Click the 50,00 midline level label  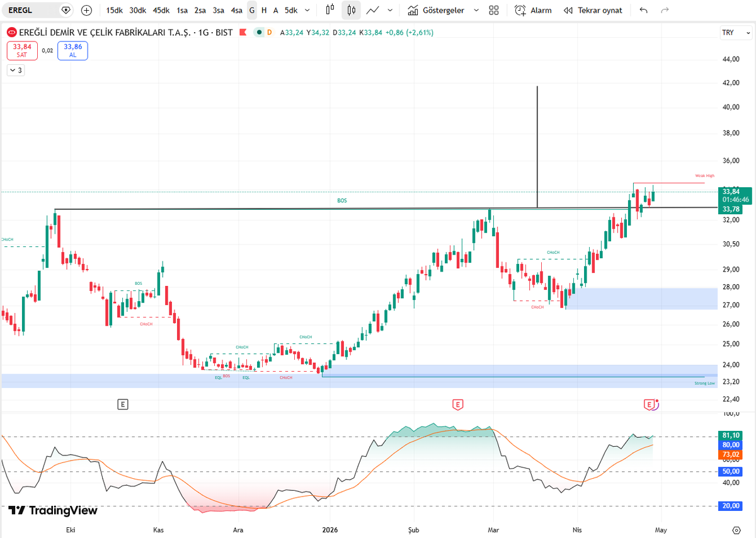point(731,471)
